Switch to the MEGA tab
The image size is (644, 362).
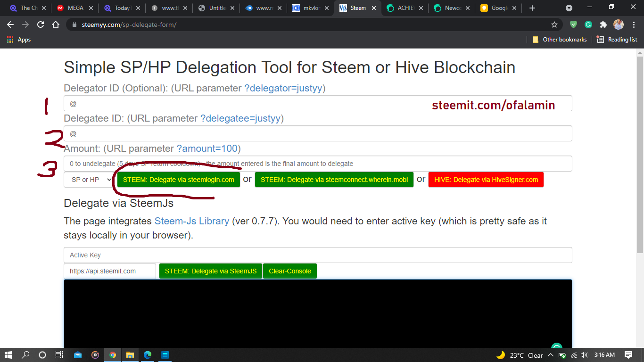tap(74, 8)
